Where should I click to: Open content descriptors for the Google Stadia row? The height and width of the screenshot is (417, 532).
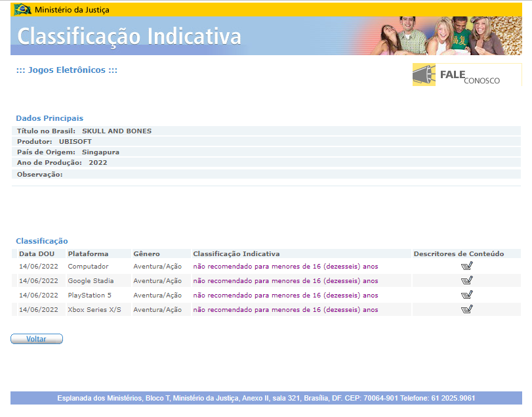click(x=466, y=280)
